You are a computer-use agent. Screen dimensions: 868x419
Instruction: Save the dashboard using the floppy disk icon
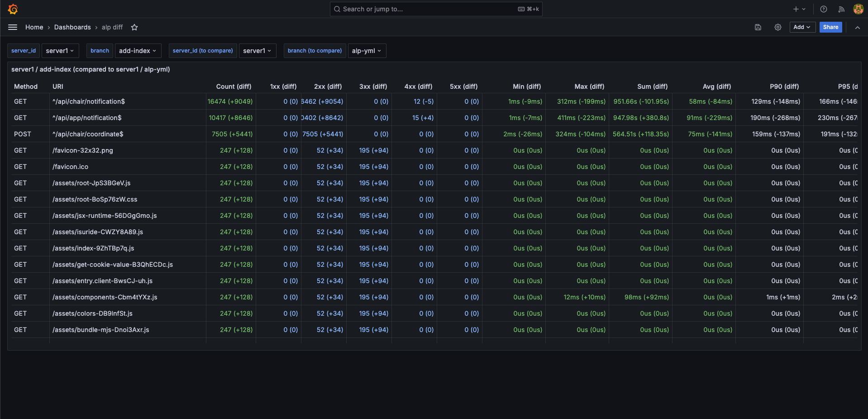coord(758,27)
